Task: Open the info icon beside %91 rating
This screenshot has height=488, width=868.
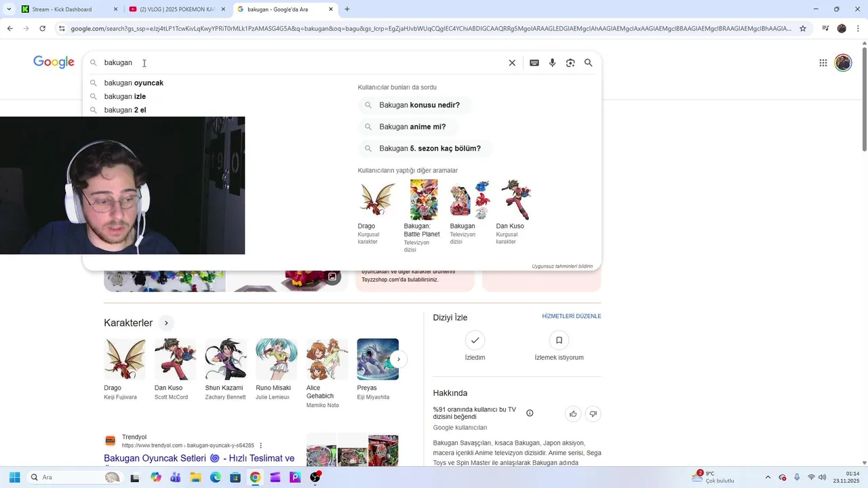Action: tap(530, 413)
